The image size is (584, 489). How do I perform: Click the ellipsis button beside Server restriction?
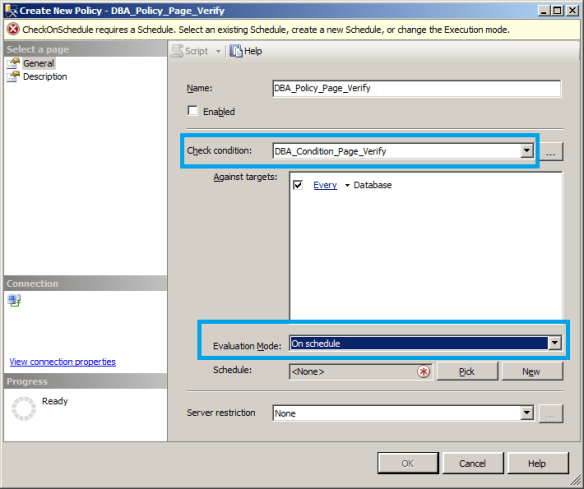(x=551, y=413)
